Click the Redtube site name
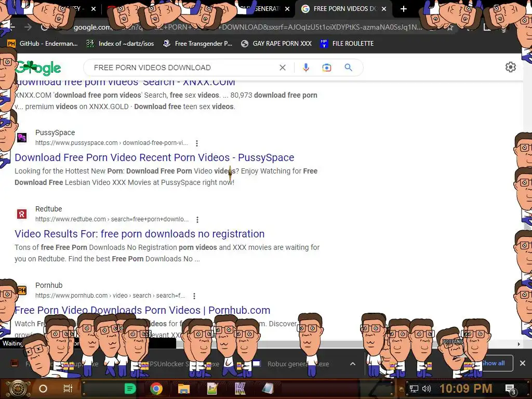 48,209
